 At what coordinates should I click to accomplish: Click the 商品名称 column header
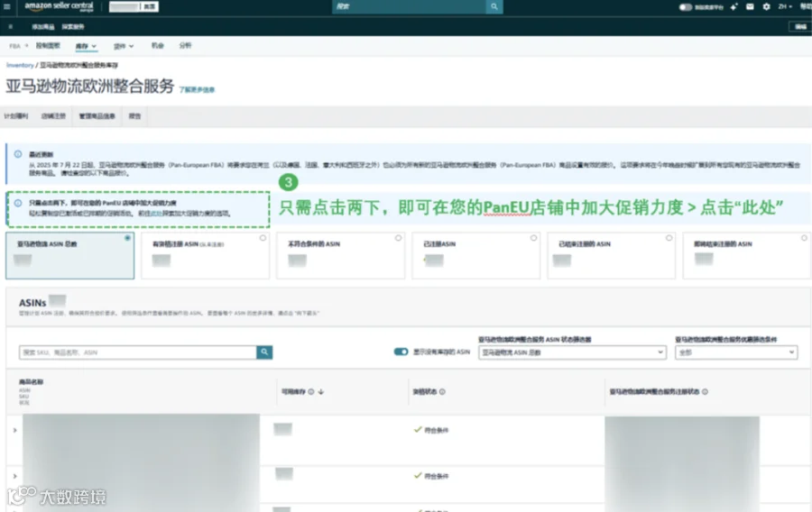tap(31, 381)
